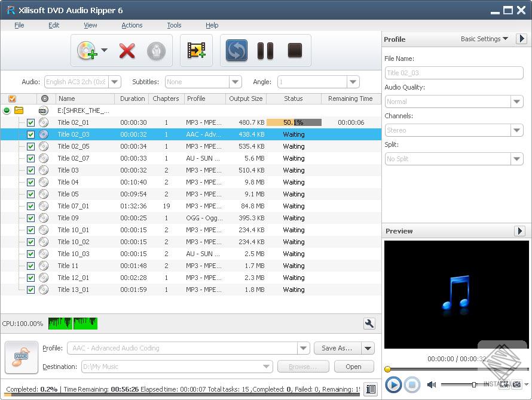
Task: Remove selected title with red X icon
Action: [126, 51]
